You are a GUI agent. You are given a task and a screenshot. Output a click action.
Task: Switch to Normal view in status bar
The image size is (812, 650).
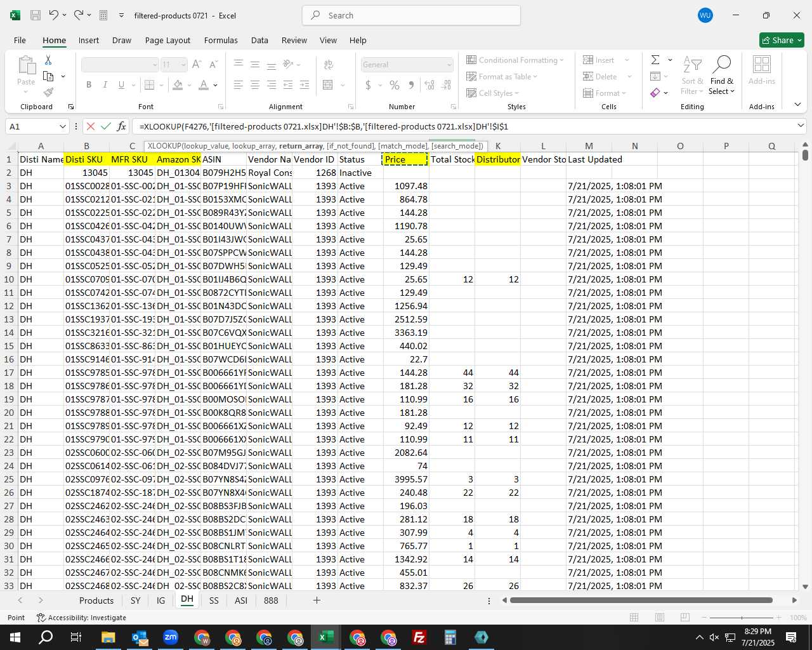(634, 618)
